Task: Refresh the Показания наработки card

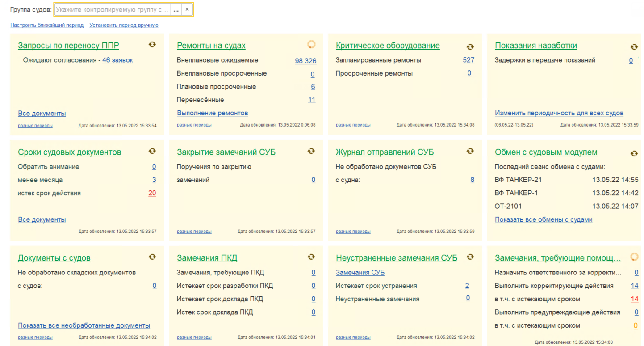Action: [x=634, y=46]
